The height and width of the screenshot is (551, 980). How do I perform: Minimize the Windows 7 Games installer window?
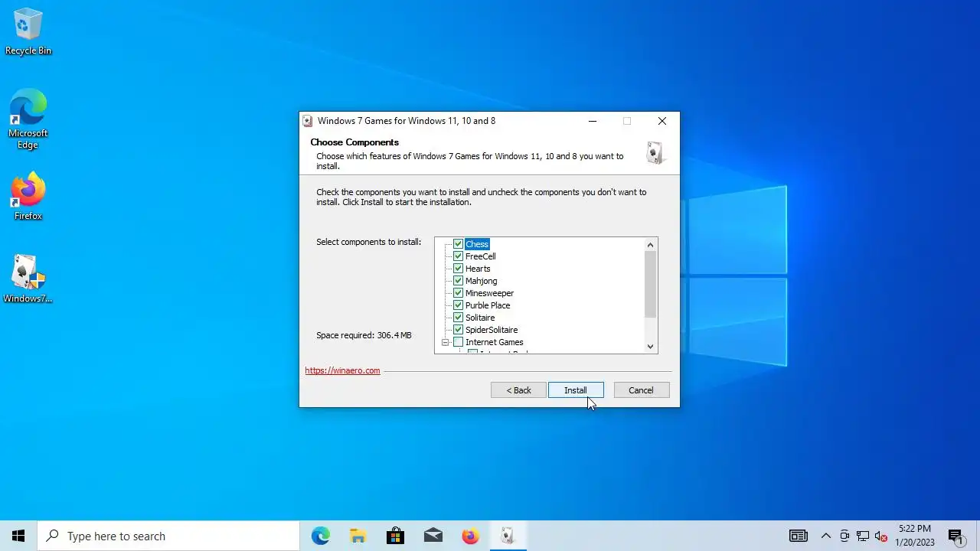(593, 121)
